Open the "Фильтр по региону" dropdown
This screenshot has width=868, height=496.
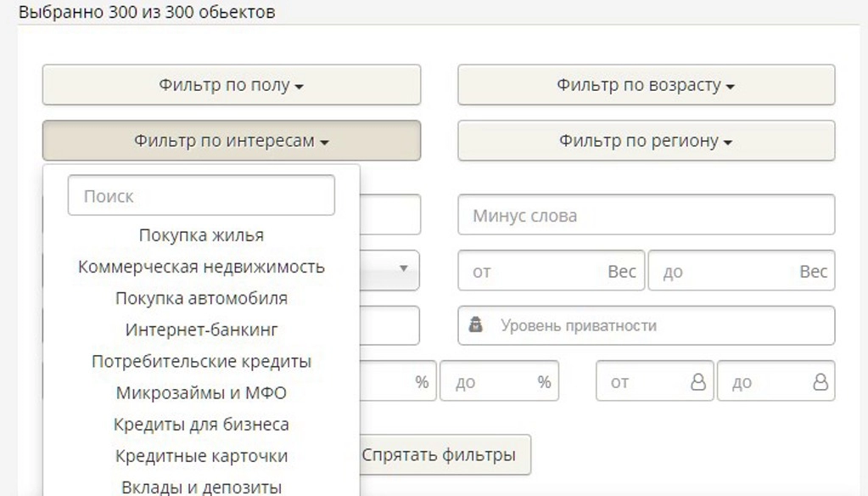646,141
